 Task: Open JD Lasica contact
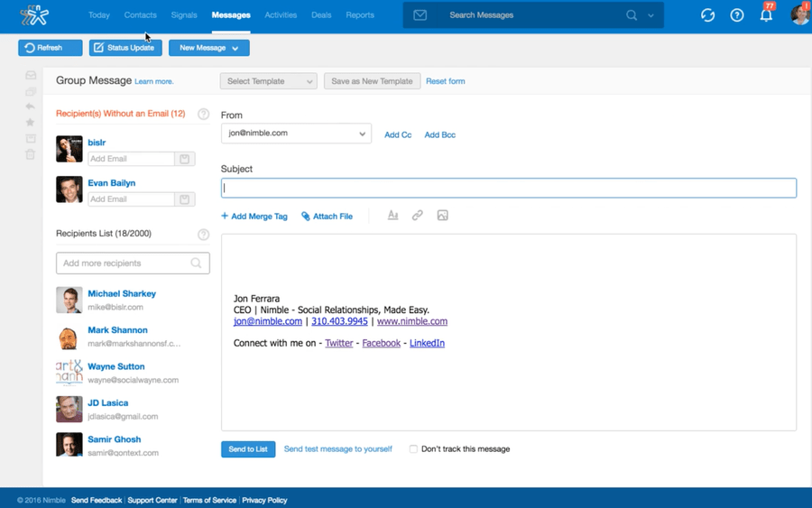[107, 402]
